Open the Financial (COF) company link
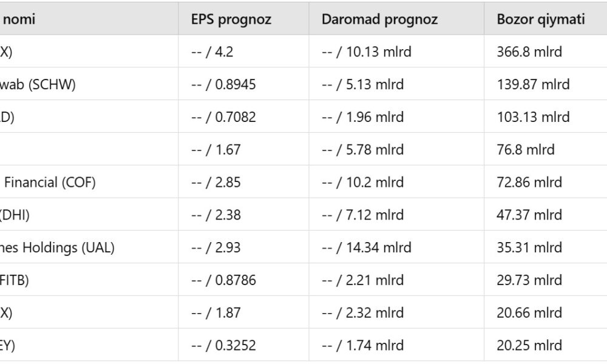This screenshot has width=607, height=364. [x=50, y=182]
